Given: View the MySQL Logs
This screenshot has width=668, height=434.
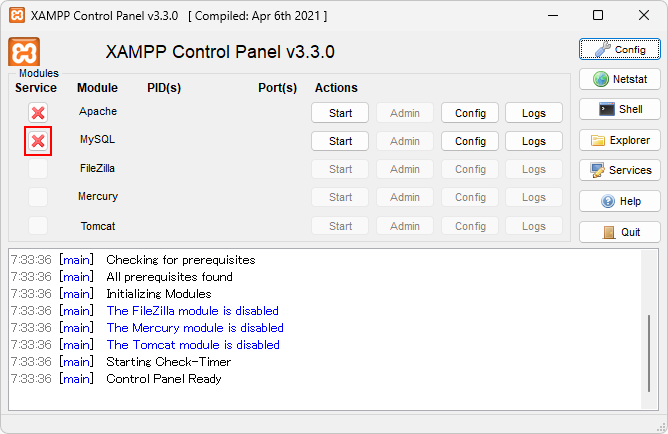Looking at the screenshot, I should point(534,141).
